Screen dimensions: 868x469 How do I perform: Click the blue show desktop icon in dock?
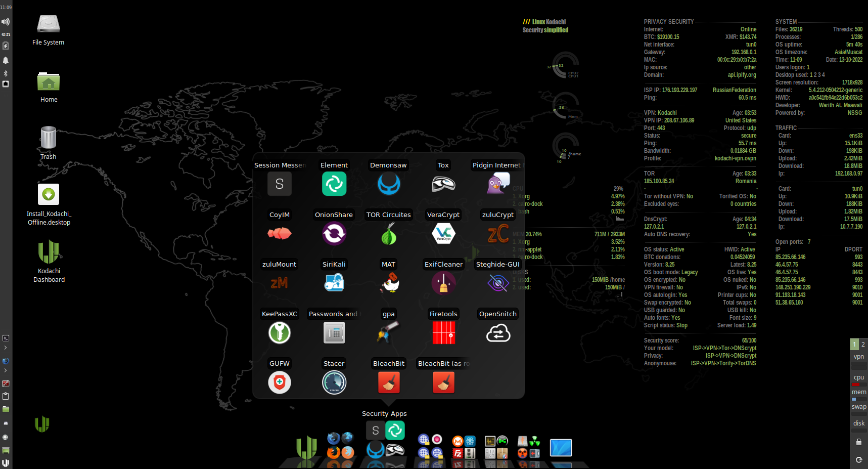(x=561, y=448)
